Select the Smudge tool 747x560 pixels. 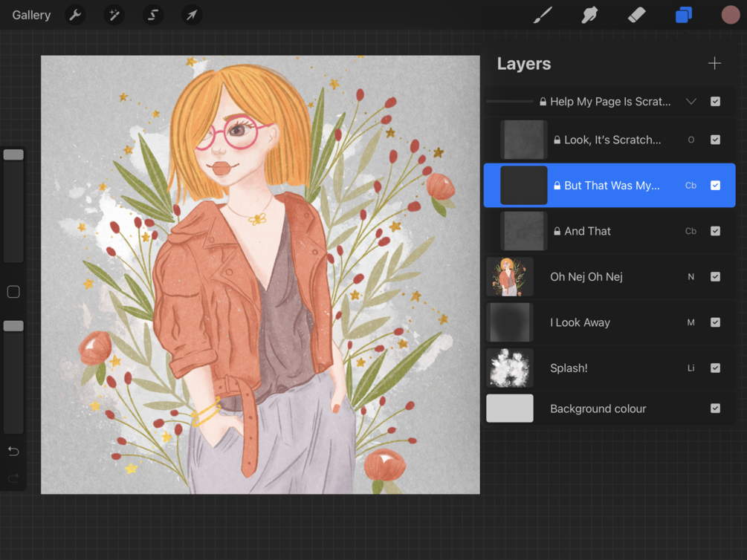[x=590, y=15]
